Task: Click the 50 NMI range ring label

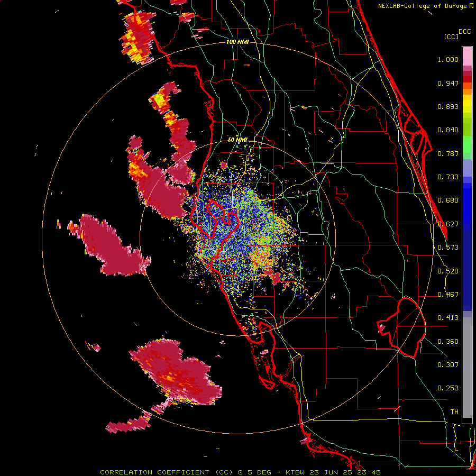Action: click(237, 140)
